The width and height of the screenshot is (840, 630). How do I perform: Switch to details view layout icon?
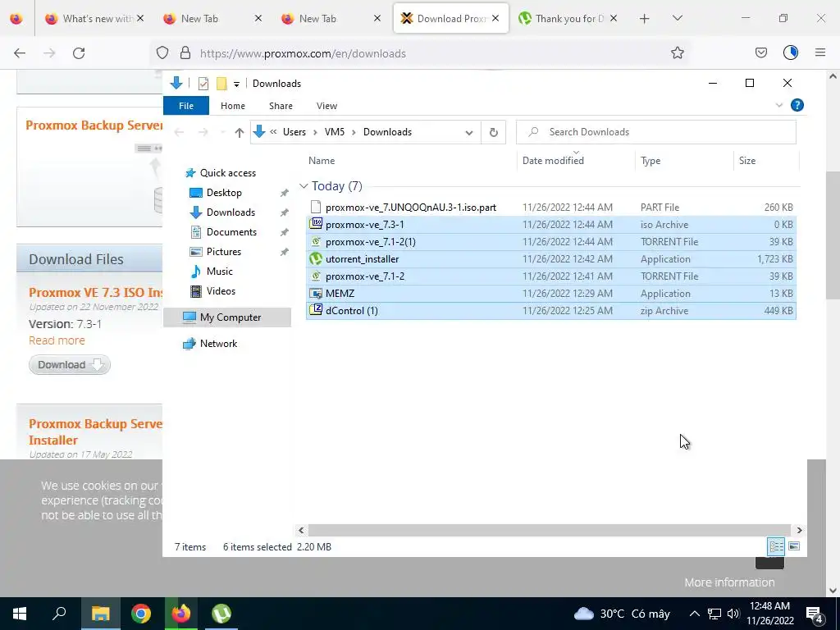776,546
